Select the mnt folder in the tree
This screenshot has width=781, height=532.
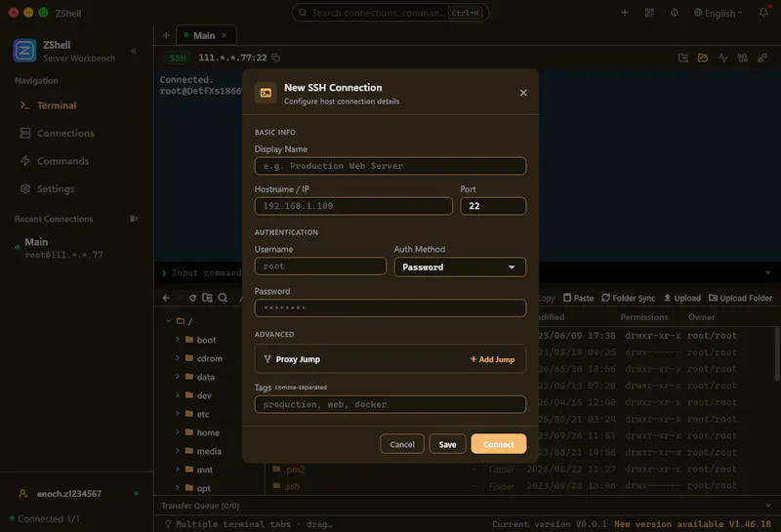pos(204,470)
